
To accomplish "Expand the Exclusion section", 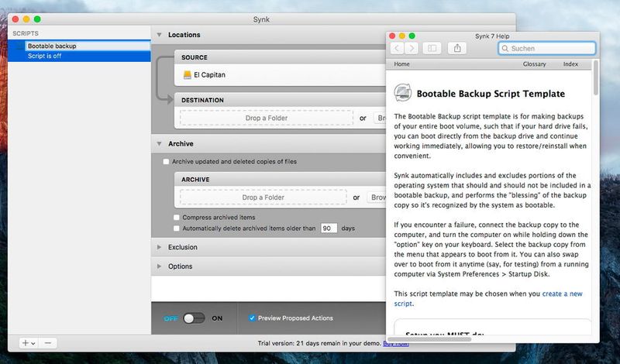I will point(159,247).
